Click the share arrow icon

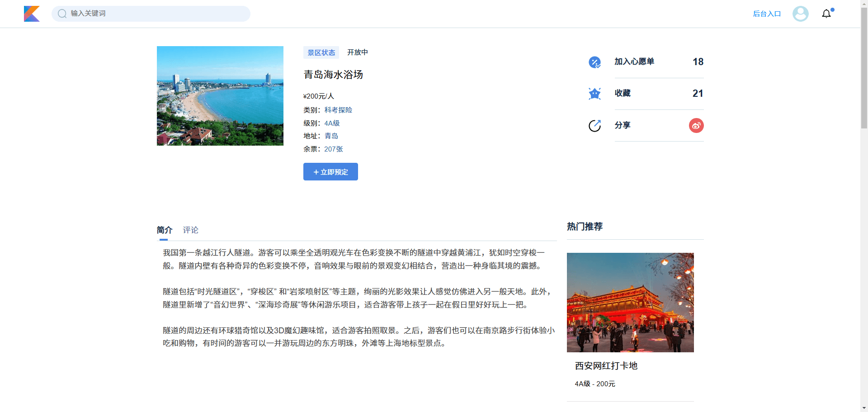(x=594, y=125)
